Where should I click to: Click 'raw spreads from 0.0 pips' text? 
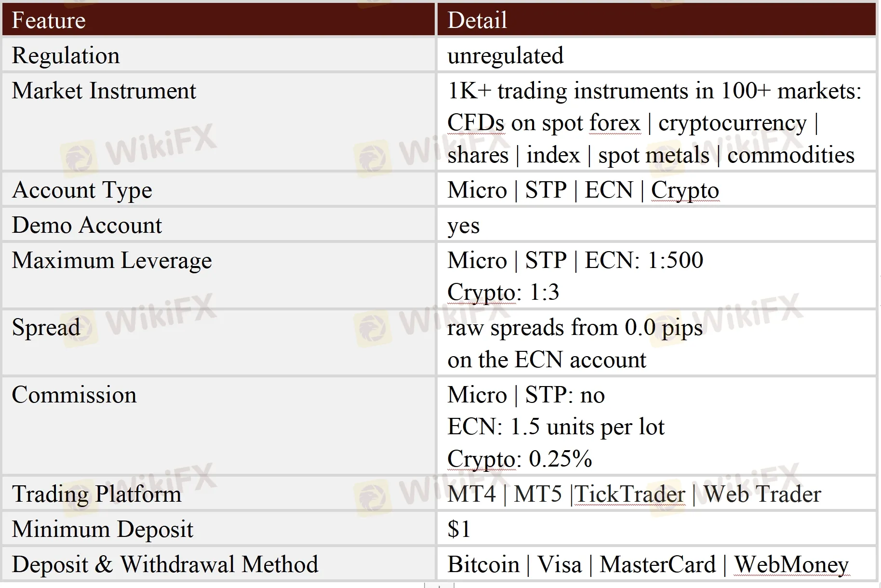point(574,328)
